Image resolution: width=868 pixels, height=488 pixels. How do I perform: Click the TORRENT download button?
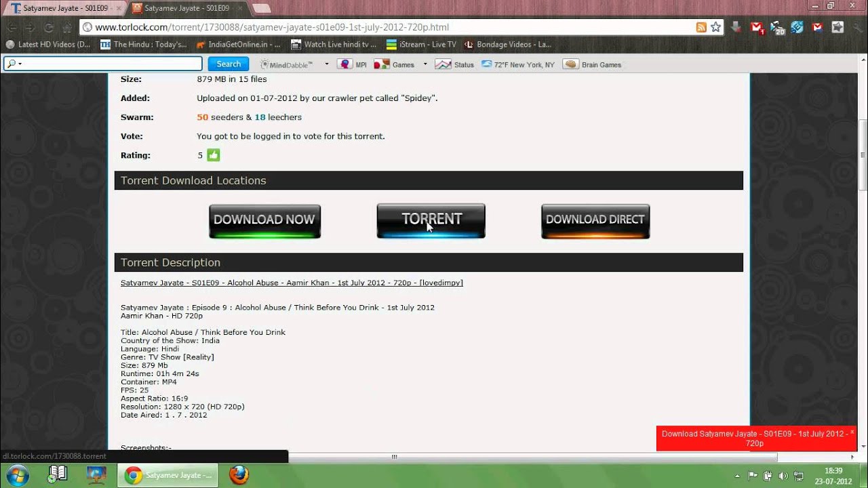click(x=431, y=221)
